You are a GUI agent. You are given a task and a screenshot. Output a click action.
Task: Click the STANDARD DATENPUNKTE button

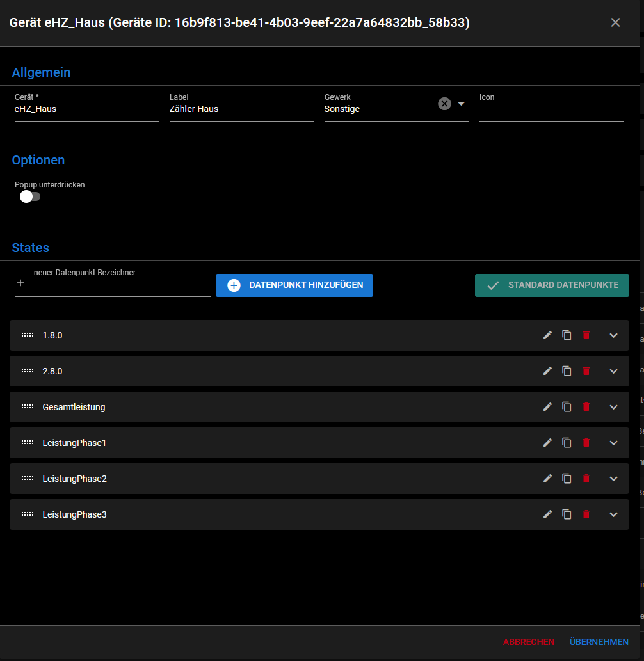click(552, 285)
